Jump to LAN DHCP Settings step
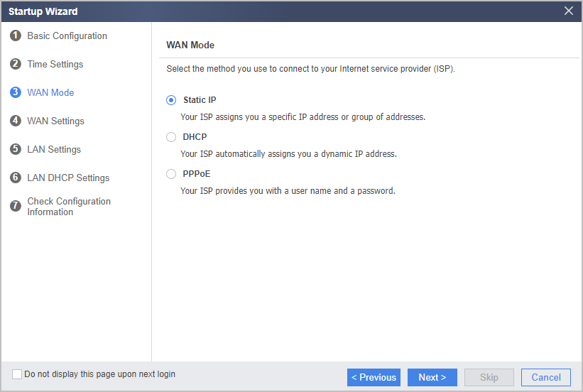This screenshot has width=583, height=392. click(68, 178)
